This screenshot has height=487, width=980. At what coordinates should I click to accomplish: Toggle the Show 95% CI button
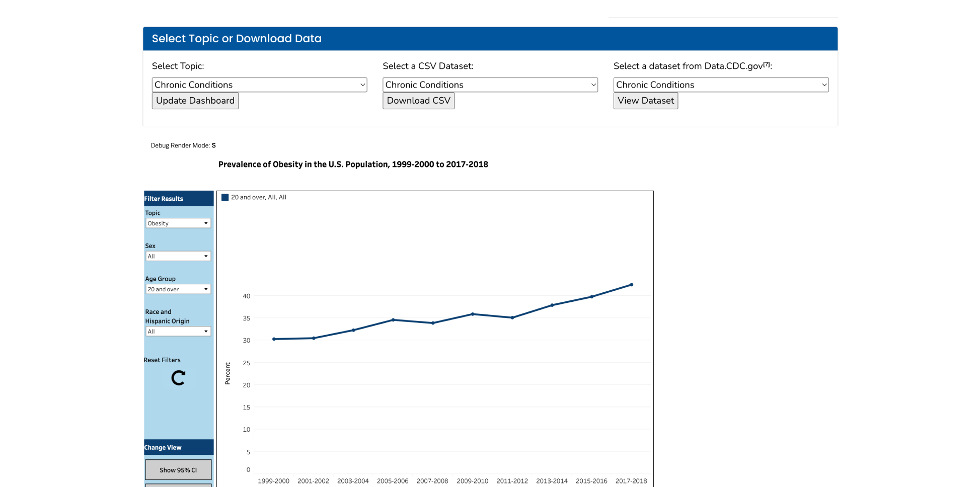click(x=178, y=470)
